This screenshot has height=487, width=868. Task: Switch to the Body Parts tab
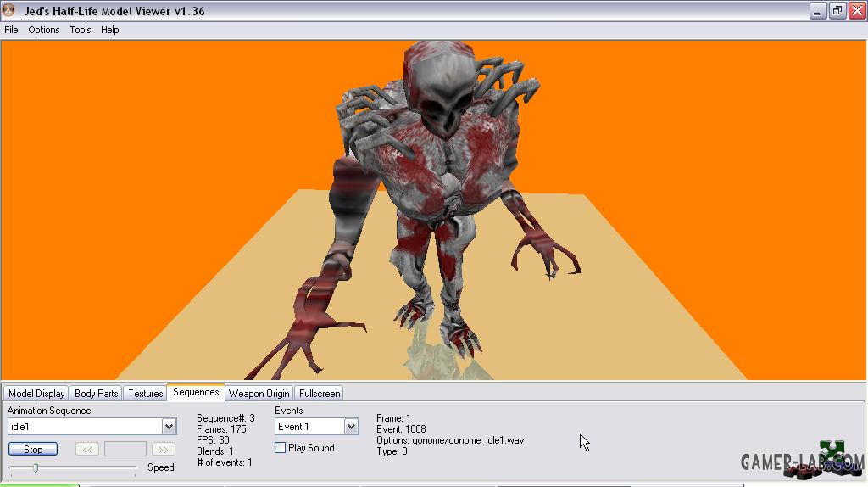click(97, 394)
